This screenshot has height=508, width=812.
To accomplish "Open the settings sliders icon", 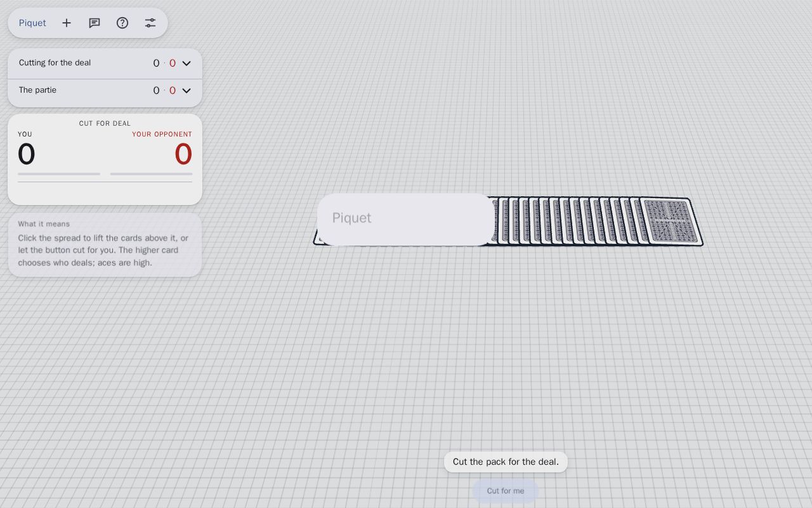I will pos(150,23).
